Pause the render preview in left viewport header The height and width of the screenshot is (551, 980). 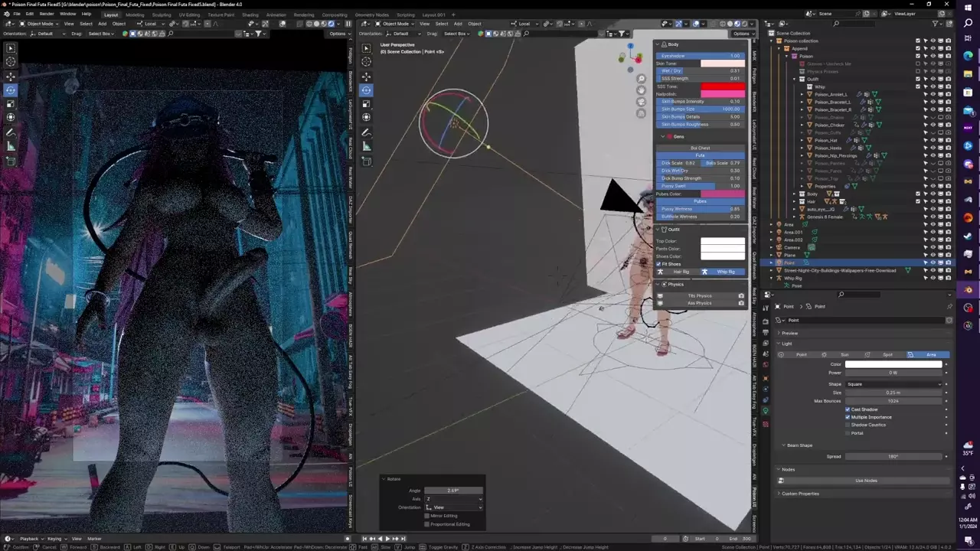[348, 24]
